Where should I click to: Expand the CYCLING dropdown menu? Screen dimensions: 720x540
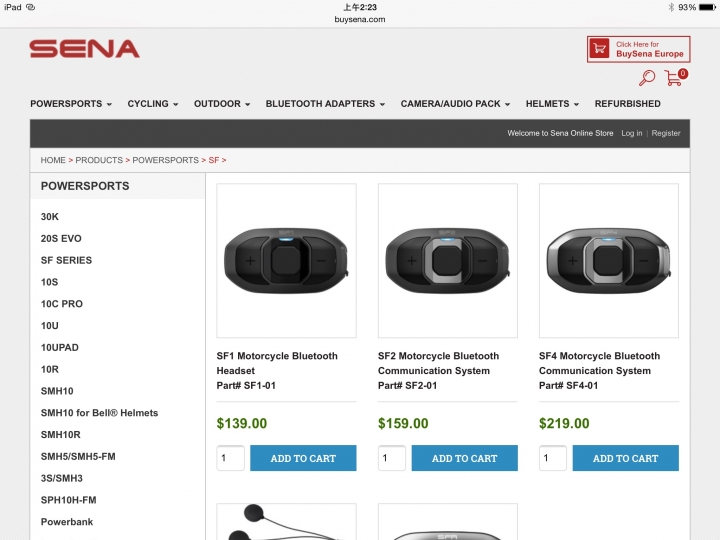pos(153,104)
